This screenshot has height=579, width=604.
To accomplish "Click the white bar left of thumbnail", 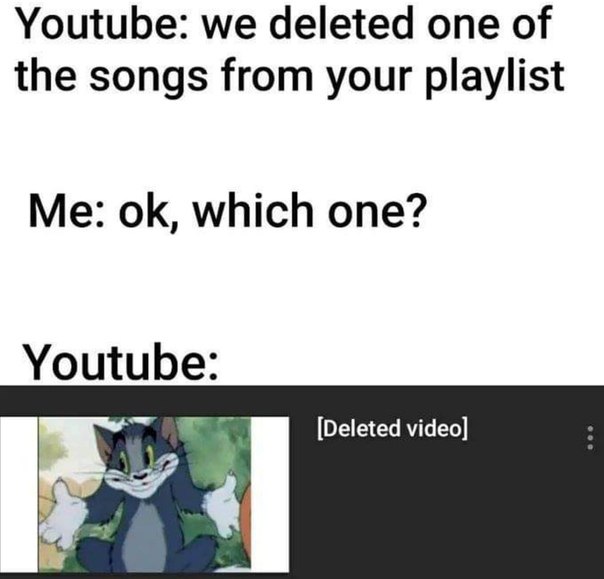I will click(19, 494).
